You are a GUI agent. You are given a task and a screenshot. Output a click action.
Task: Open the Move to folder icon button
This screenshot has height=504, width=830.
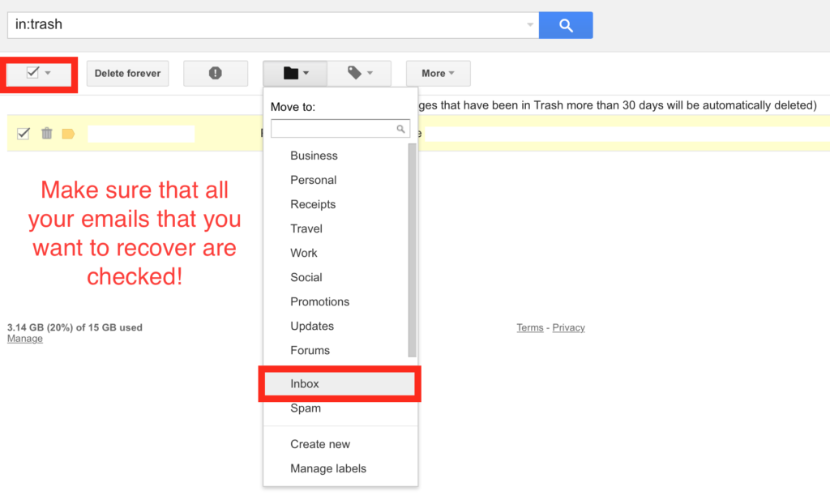(x=295, y=73)
